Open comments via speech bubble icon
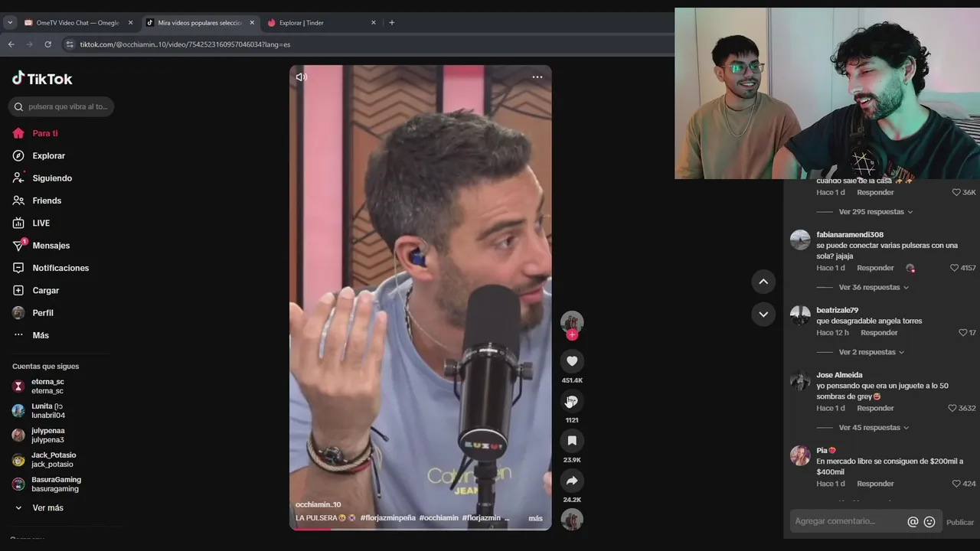 click(x=572, y=401)
